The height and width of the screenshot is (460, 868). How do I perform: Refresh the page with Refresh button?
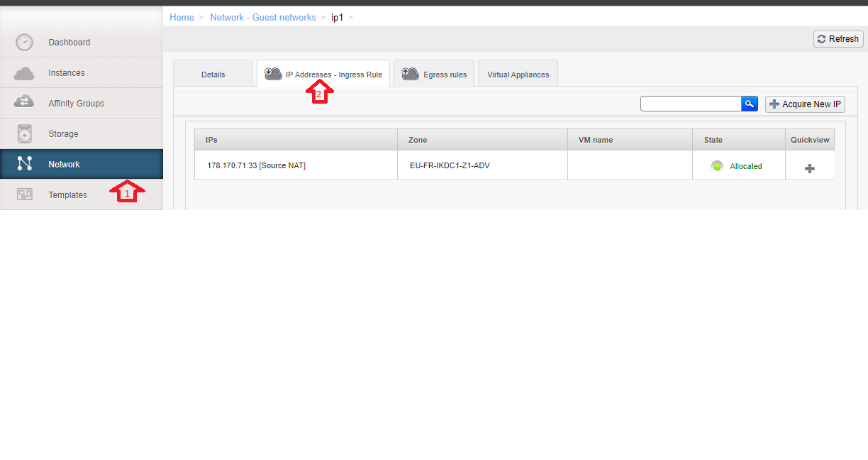coord(838,39)
